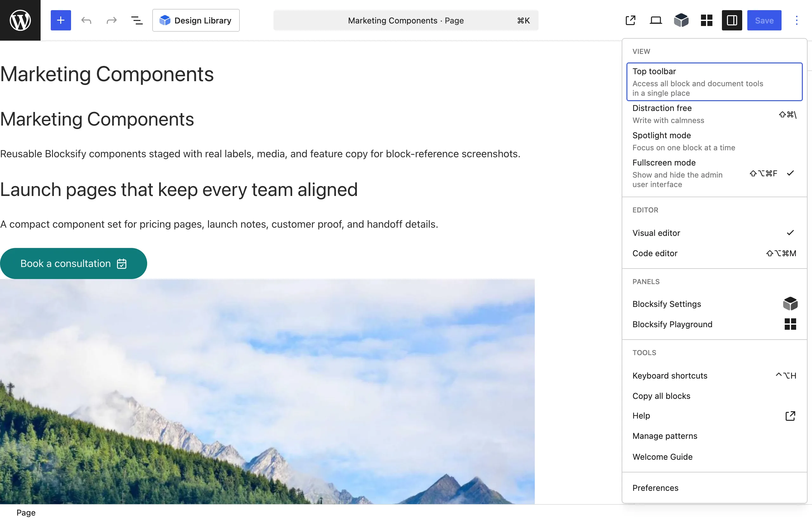Open Preferences
812x520 pixels.
click(714, 488)
